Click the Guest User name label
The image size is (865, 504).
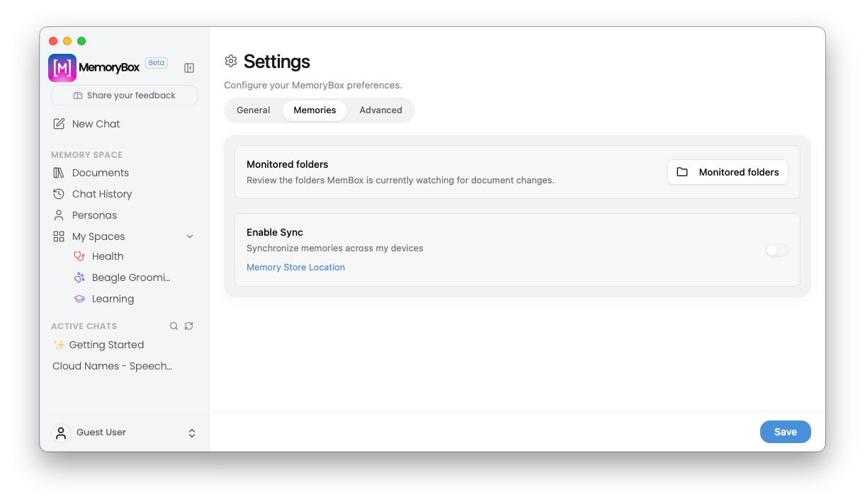[101, 433]
